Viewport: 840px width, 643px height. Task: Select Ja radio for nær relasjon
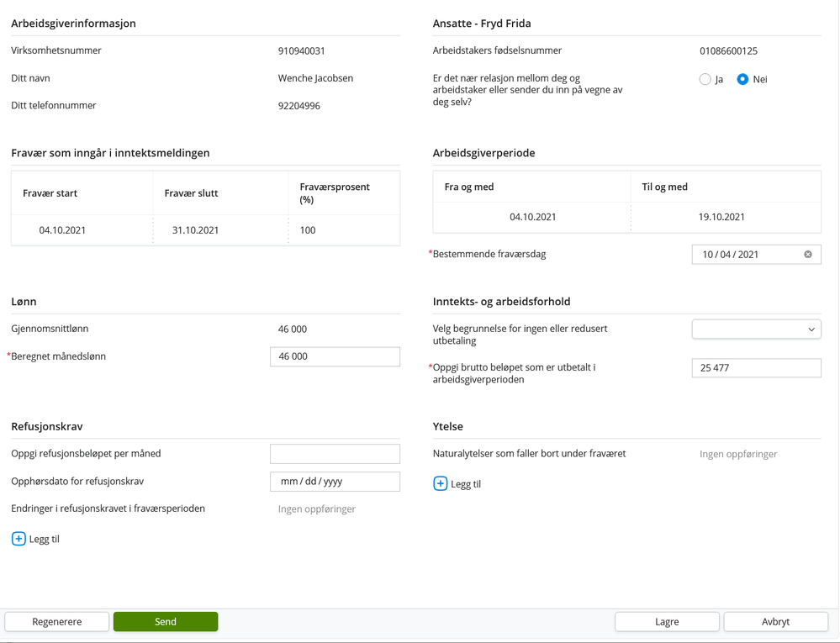pos(705,79)
